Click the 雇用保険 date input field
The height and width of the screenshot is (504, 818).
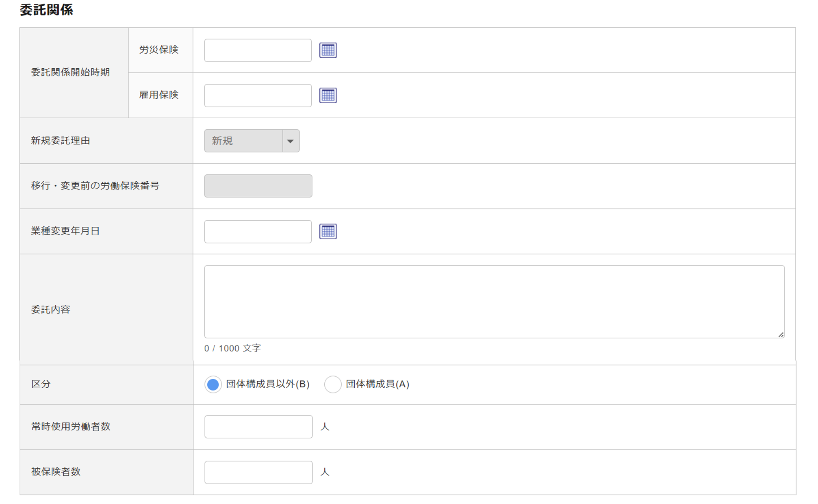click(x=258, y=96)
